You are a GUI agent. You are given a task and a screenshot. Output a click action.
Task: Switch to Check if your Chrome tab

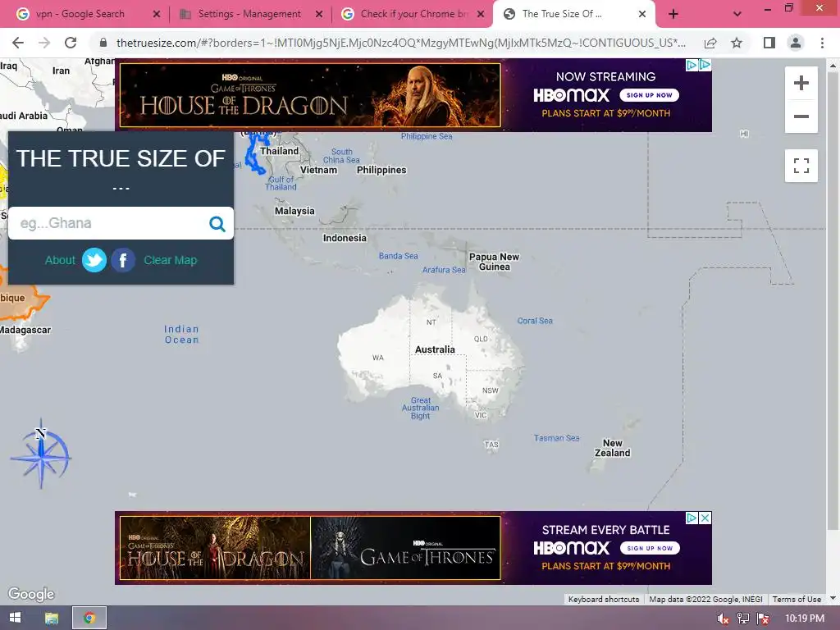[414, 14]
